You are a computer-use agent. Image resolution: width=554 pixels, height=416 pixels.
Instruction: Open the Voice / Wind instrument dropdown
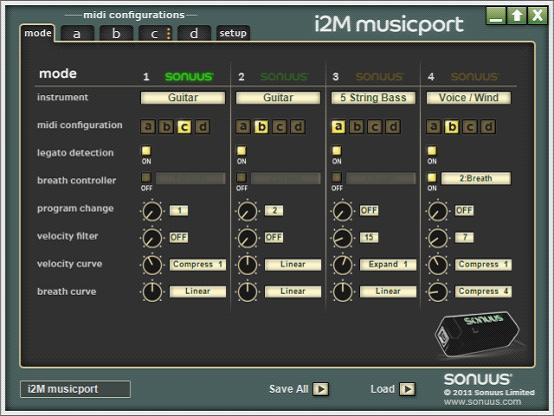point(468,98)
